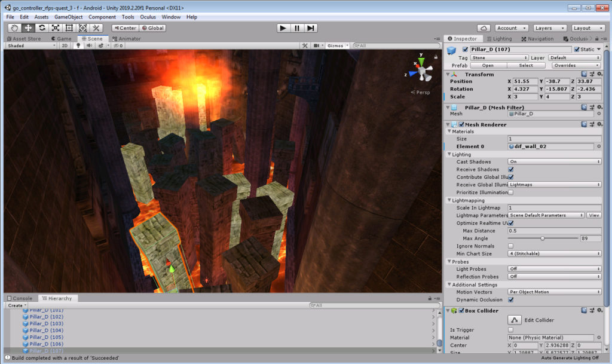Screen dimensions: 612x364
Task: Click the prefab Open button
Action: 488,66
